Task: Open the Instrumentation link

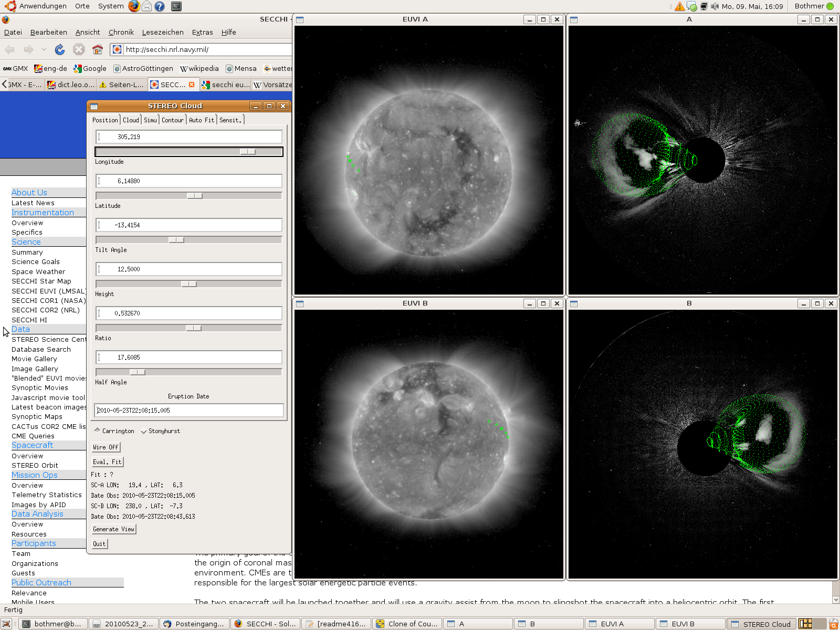Action: (x=43, y=213)
